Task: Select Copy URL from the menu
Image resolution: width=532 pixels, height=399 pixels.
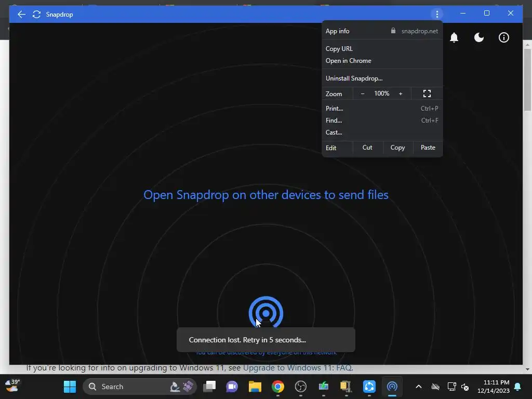Action: click(382, 48)
